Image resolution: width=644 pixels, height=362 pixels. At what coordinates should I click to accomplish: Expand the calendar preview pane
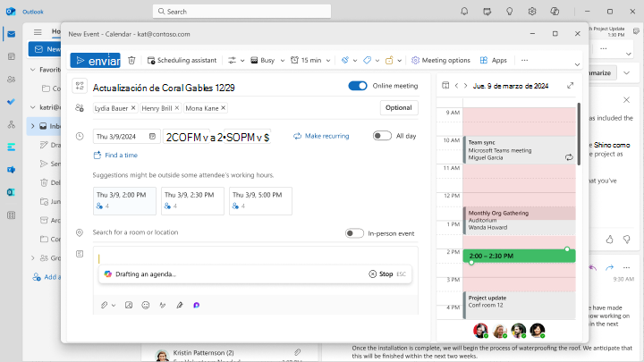tap(570, 86)
